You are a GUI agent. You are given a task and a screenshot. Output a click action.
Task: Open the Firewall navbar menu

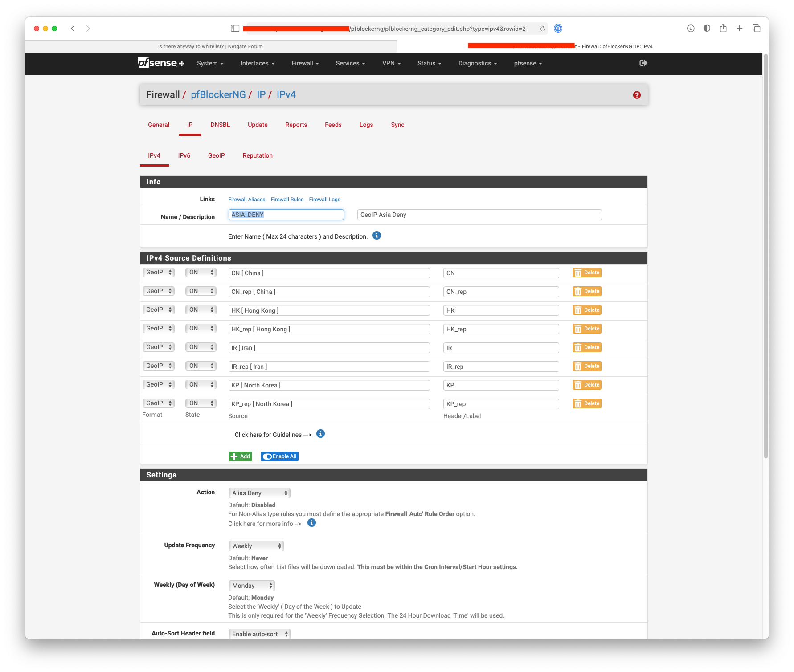pos(305,63)
